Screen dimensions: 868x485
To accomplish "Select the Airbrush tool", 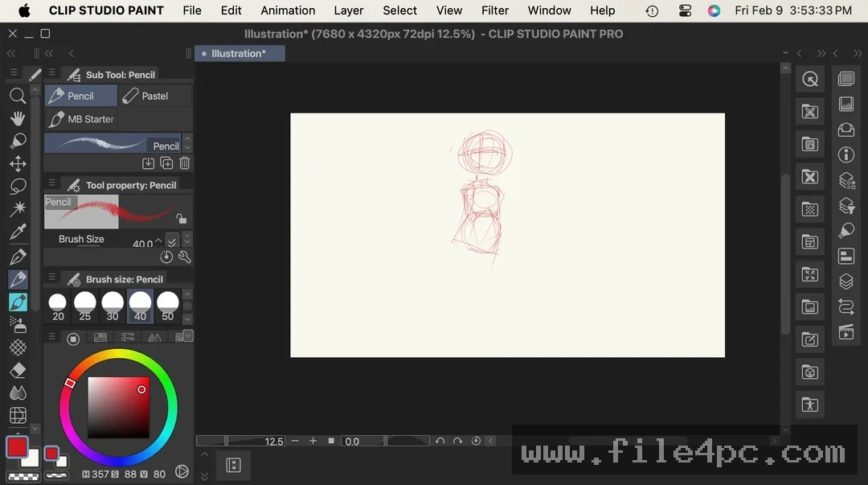I will tap(18, 325).
